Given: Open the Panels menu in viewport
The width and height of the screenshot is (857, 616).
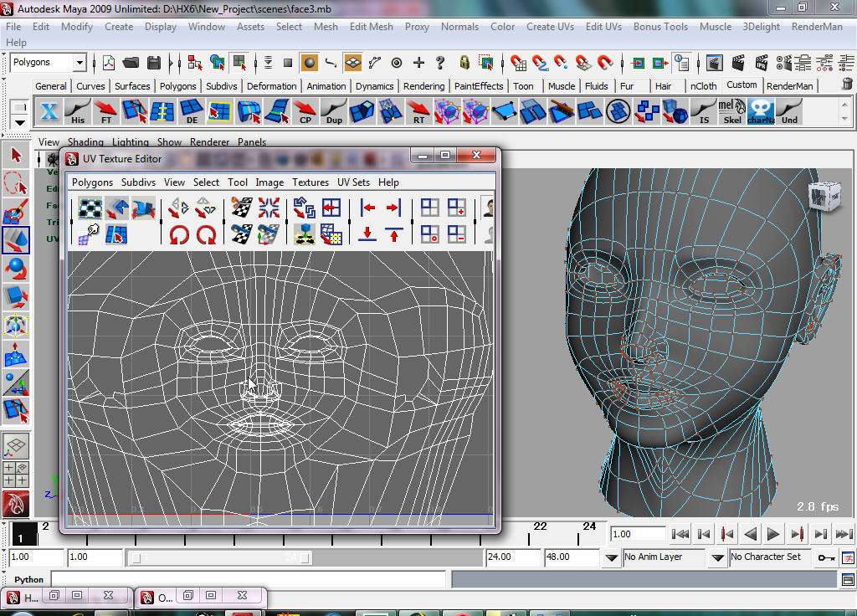Looking at the screenshot, I should 251,142.
